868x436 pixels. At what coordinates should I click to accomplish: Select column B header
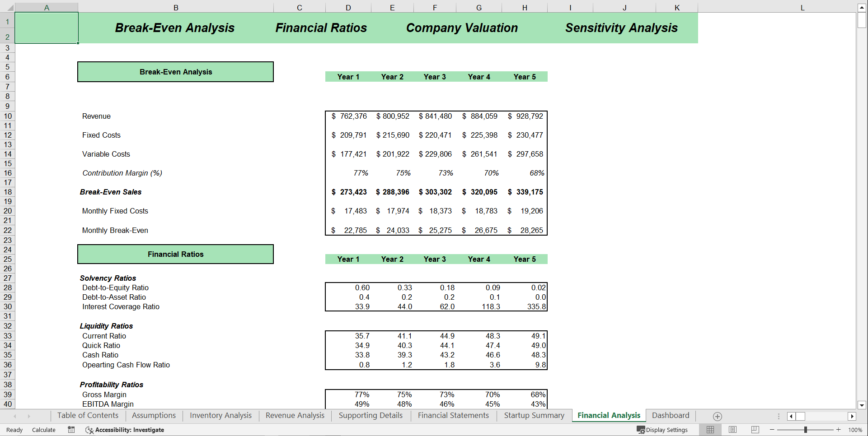coord(176,8)
